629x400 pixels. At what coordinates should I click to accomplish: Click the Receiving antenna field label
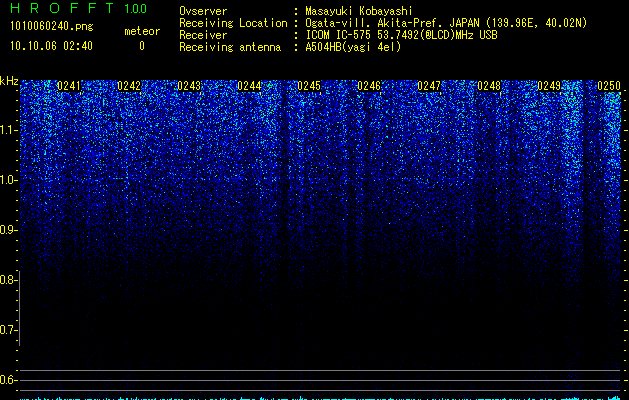pyautogui.click(x=230, y=47)
